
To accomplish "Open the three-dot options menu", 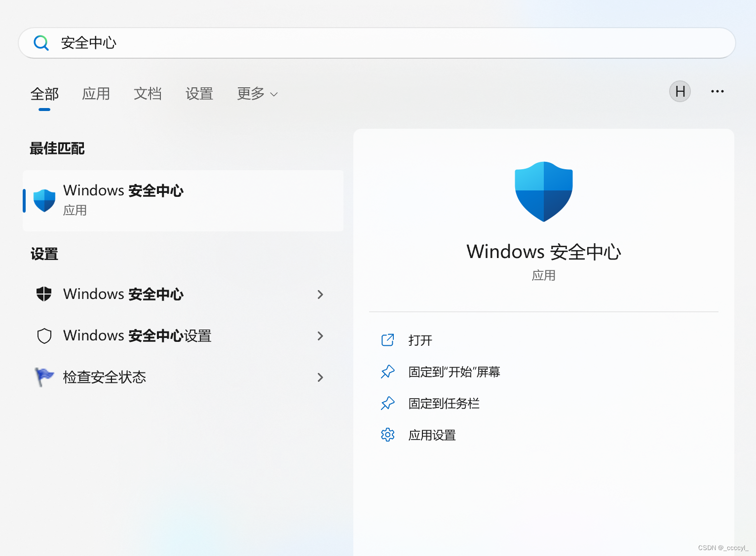I will point(718,91).
